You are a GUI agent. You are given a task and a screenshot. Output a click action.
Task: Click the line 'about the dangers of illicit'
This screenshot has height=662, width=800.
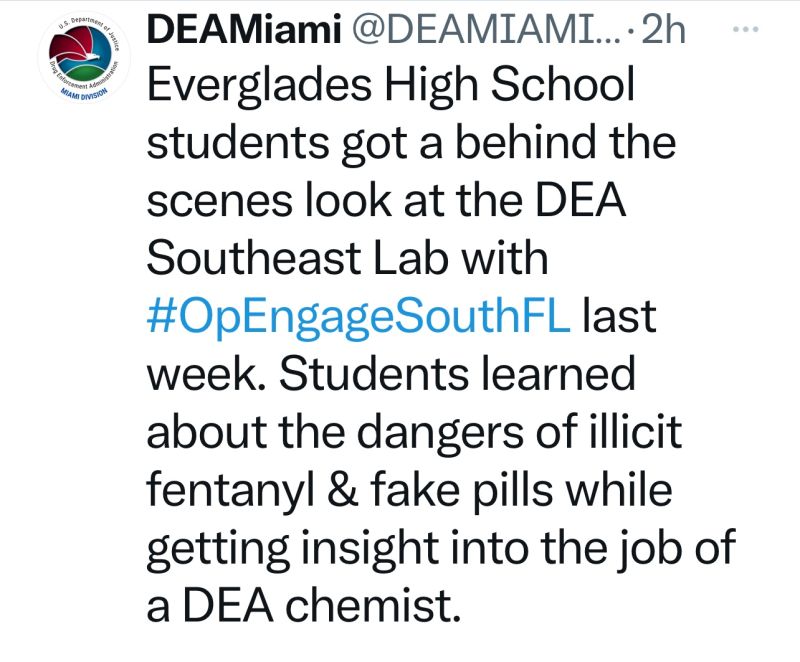tap(414, 432)
